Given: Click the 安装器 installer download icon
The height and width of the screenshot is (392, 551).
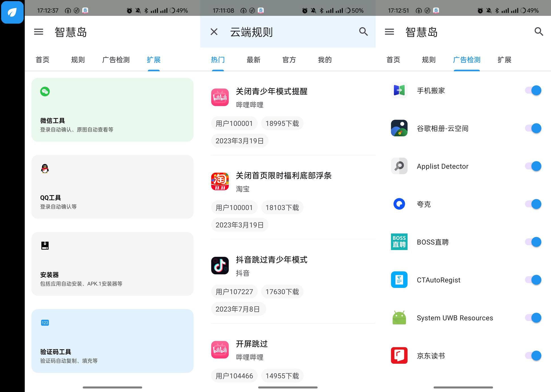Looking at the screenshot, I should pyautogui.click(x=45, y=245).
